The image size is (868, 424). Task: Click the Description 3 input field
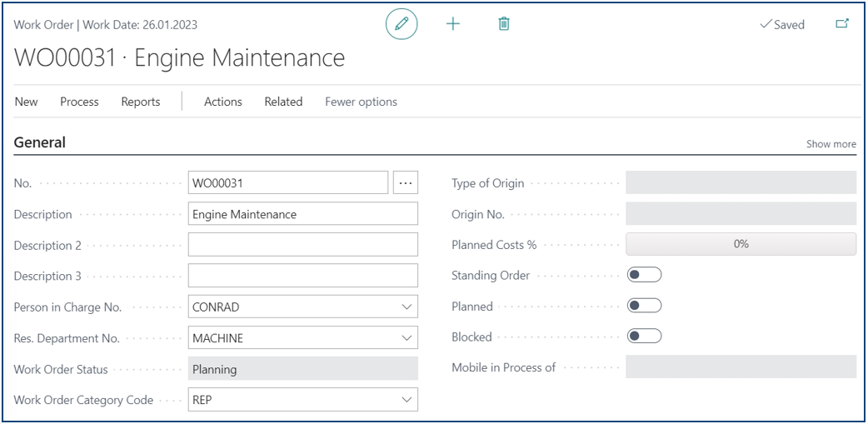(303, 276)
